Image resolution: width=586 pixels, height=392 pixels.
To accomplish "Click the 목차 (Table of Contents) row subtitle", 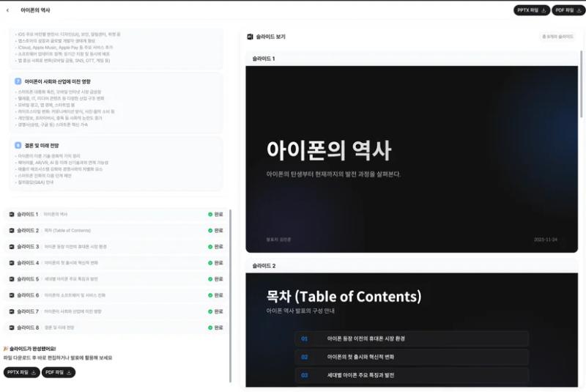I will coord(67,231).
